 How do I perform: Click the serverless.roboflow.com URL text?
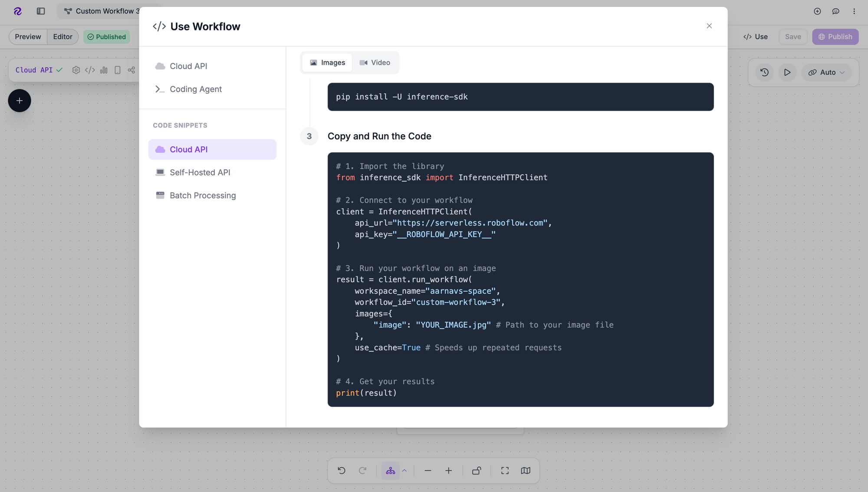pyautogui.click(x=470, y=223)
